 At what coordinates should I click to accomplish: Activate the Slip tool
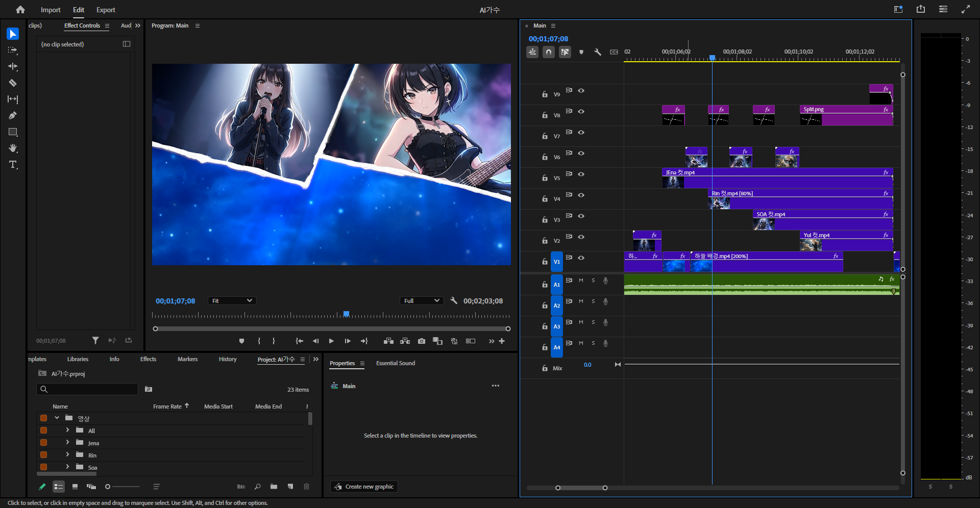13,99
